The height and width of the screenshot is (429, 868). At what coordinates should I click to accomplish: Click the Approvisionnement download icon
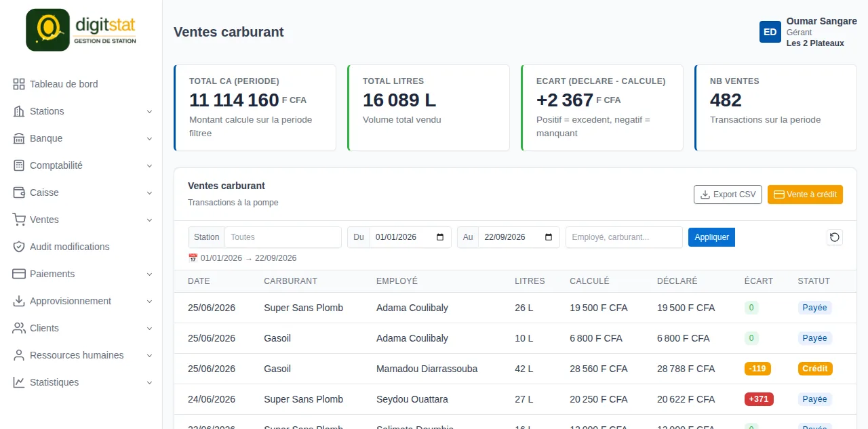point(19,301)
